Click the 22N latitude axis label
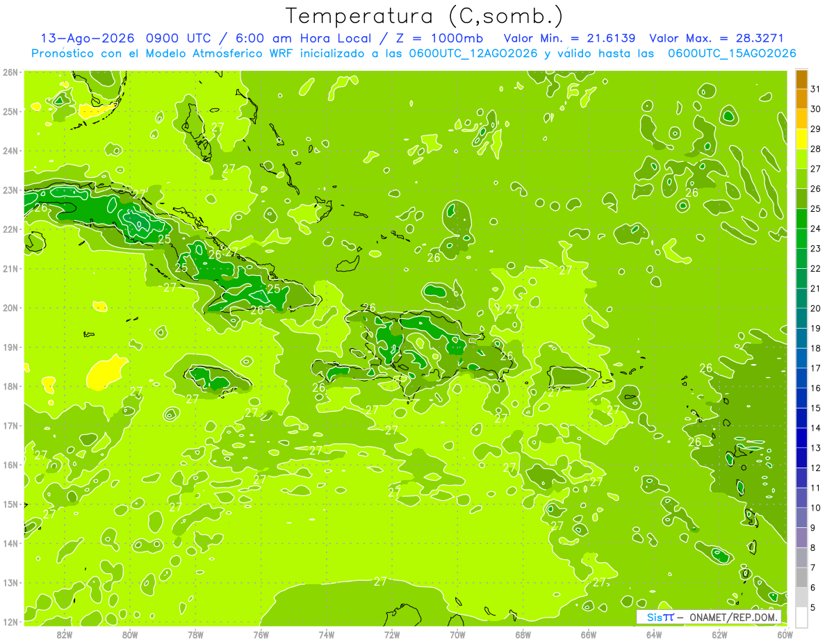 tap(10, 229)
